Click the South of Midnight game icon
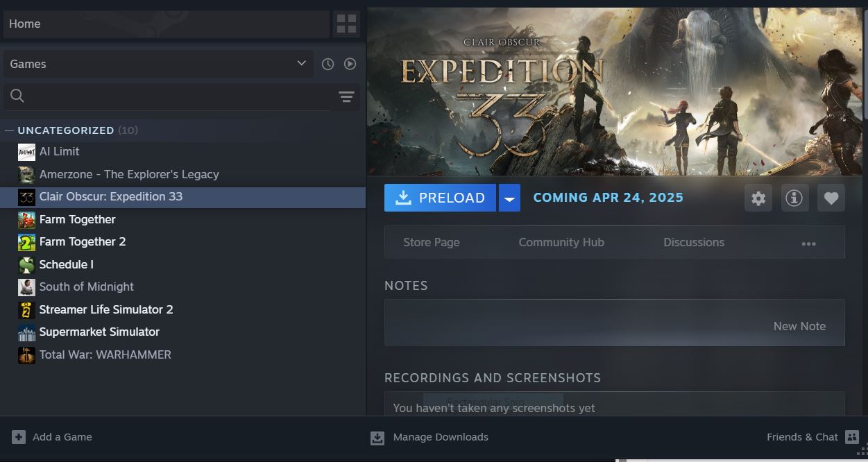868x462 pixels. pyautogui.click(x=26, y=287)
